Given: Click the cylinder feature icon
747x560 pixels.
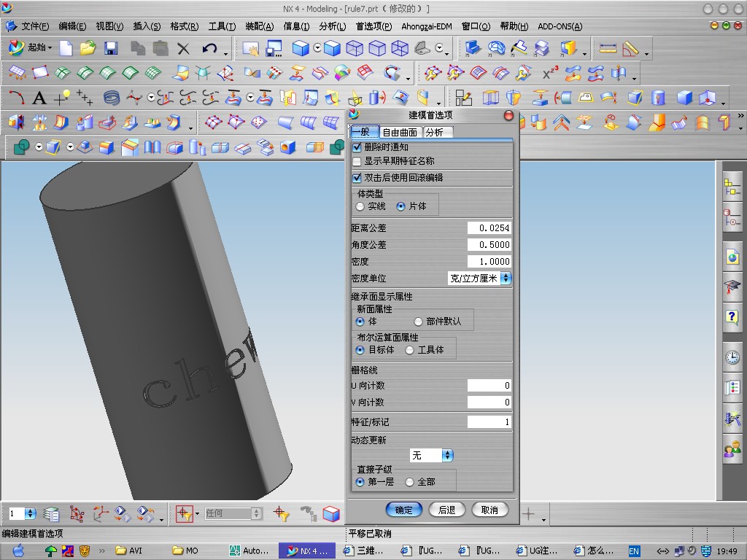Looking at the screenshot, I should (658, 98).
